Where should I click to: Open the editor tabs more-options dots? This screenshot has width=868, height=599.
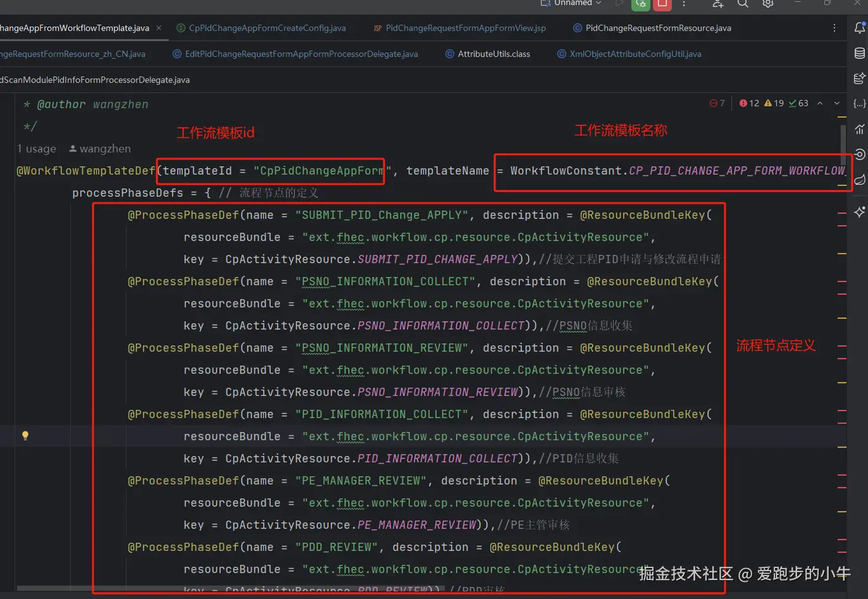[x=834, y=28]
